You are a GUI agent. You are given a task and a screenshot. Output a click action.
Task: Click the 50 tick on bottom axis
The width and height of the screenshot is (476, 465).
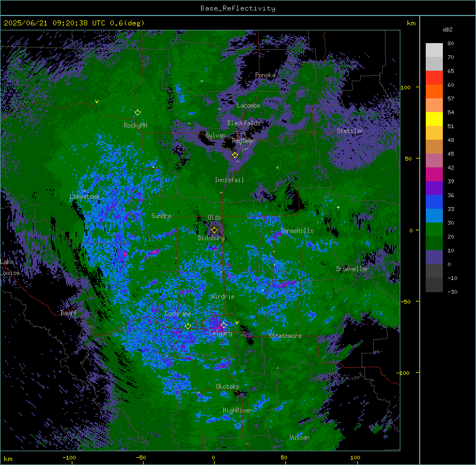click(284, 457)
